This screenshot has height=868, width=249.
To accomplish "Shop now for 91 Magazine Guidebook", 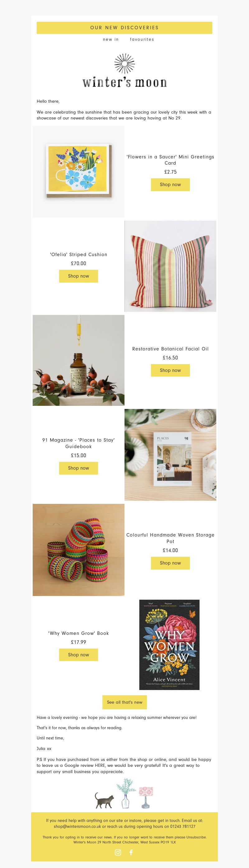I will pyautogui.click(x=78, y=468).
